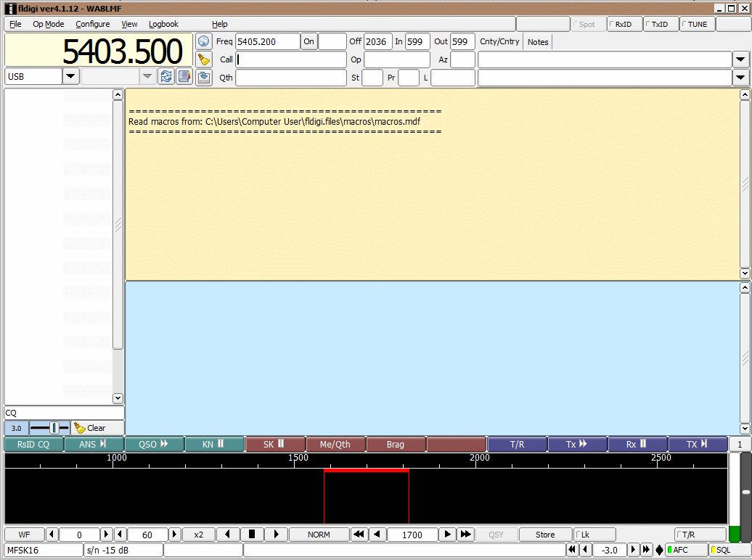
Task: Click the red bandwidth marker on the waterfall
Action: pos(367,471)
